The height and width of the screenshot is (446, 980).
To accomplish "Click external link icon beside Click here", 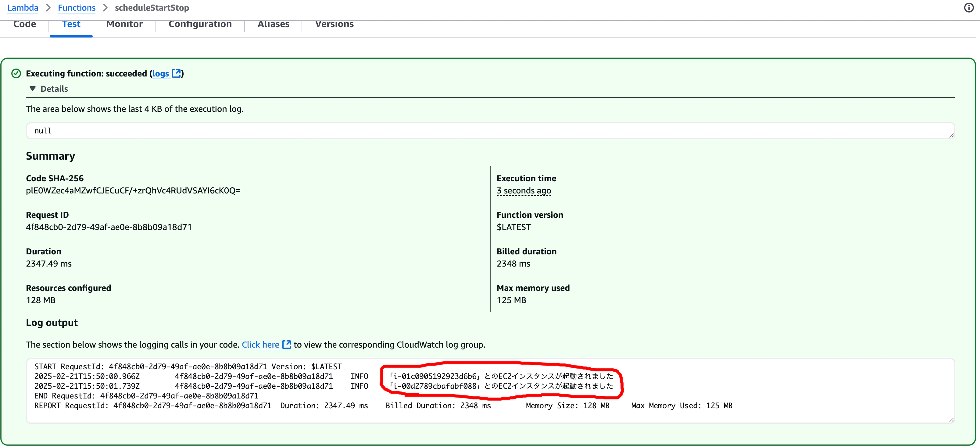I will 286,345.
